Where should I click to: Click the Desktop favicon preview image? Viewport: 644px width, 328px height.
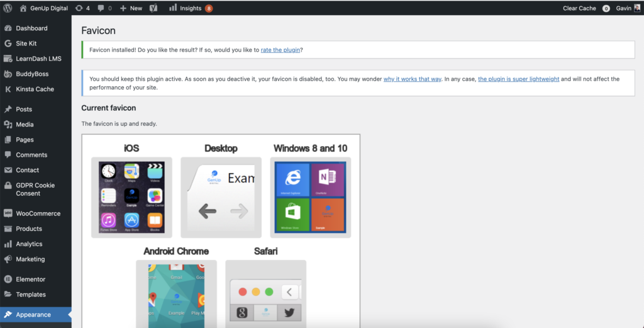(221, 197)
